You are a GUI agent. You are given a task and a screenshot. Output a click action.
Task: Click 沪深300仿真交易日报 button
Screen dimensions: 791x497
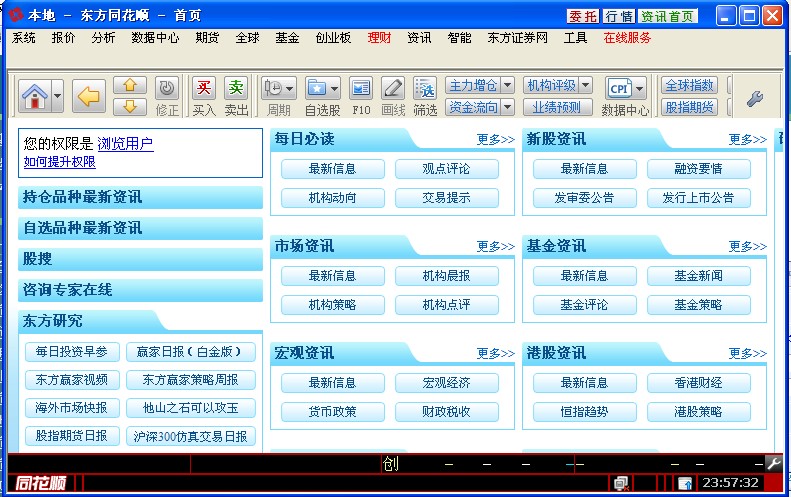[x=190, y=436]
